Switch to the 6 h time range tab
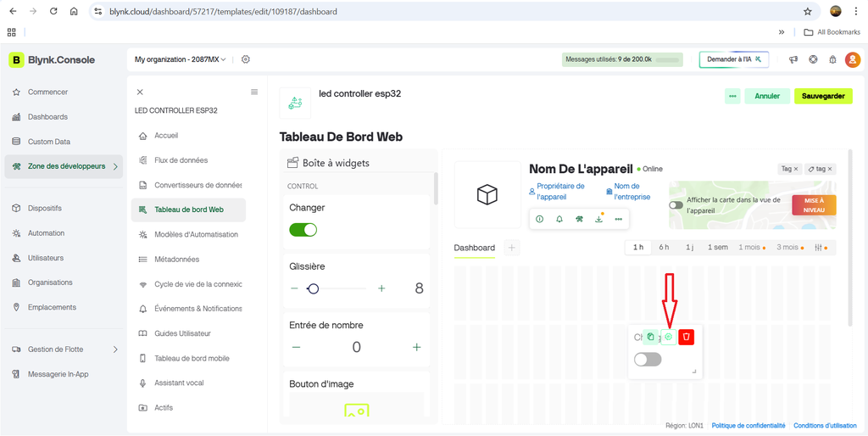Viewport: 868px width, 436px height. tap(665, 248)
